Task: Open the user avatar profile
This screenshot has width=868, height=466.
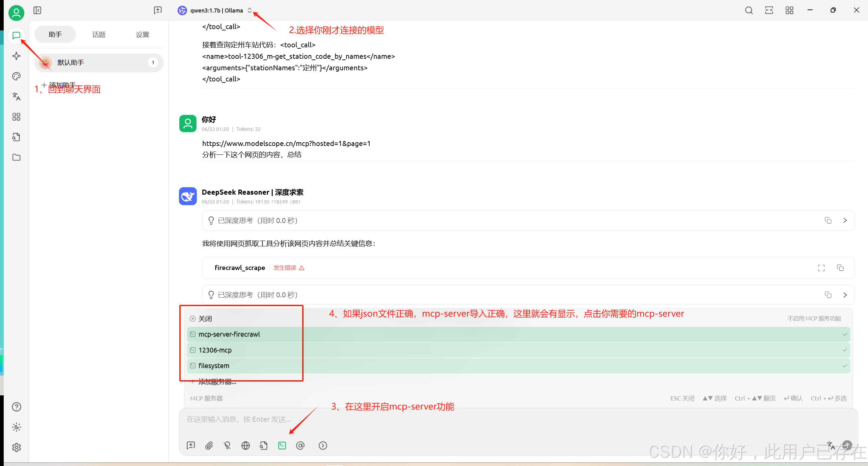Action: click(x=16, y=13)
